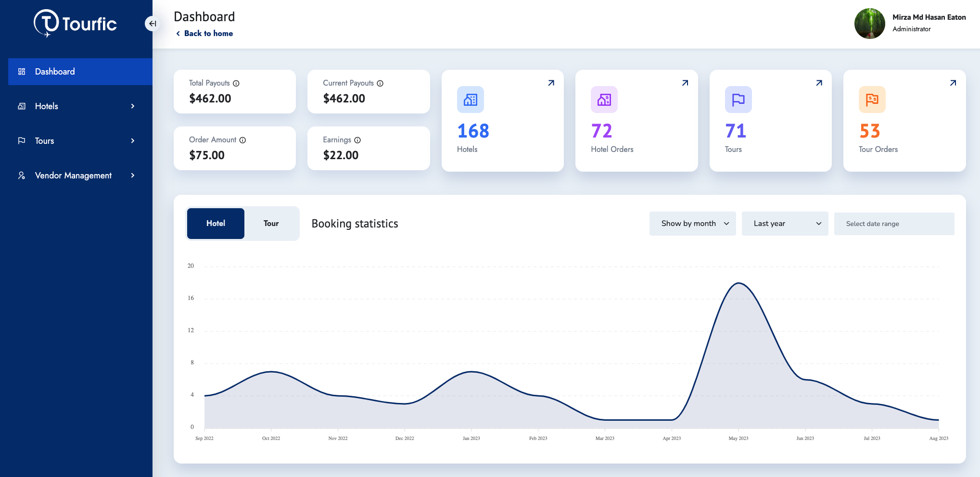980x477 pixels.
Task: Click the blue hotel building icon on Hotels card
Action: click(470, 100)
